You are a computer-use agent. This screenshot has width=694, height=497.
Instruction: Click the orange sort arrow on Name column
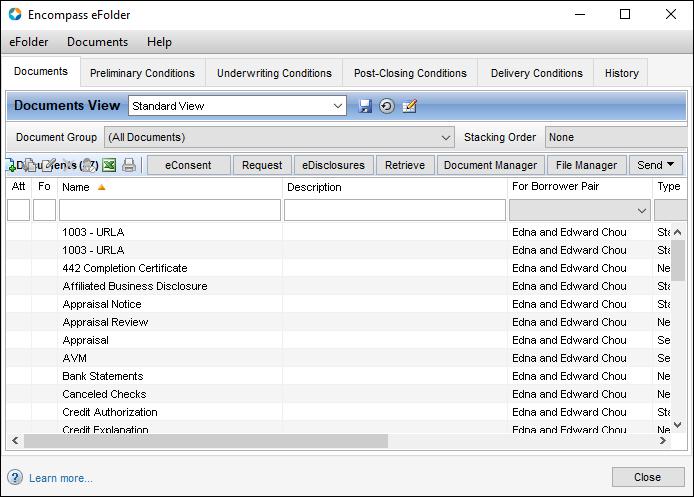click(101, 187)
